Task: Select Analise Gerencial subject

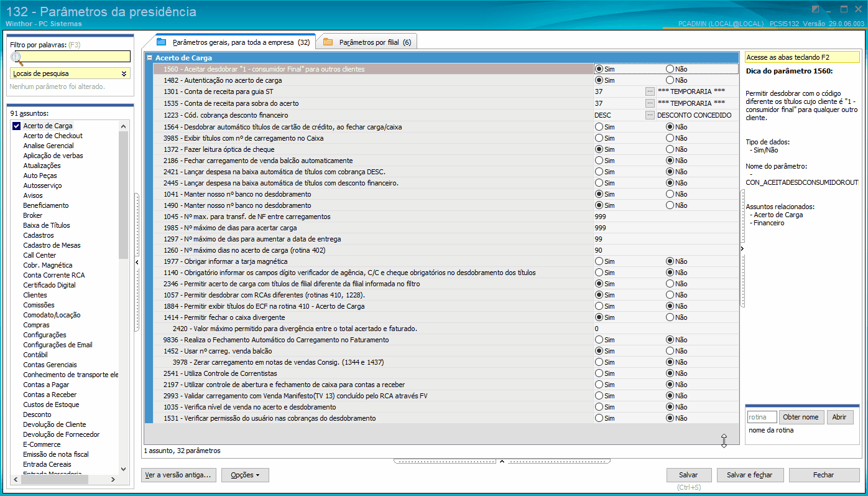Action: (48, 146)
